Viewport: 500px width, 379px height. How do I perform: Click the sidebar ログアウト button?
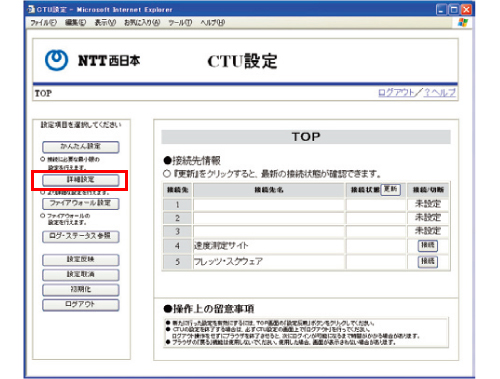point(81,305)
